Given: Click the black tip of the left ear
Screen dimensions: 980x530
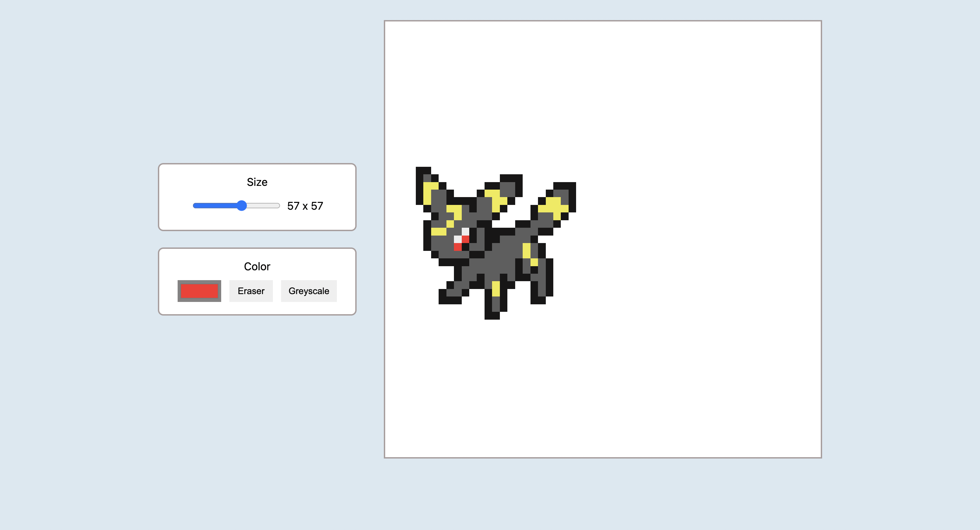Looking at the screenshot, I should [423, 171].
